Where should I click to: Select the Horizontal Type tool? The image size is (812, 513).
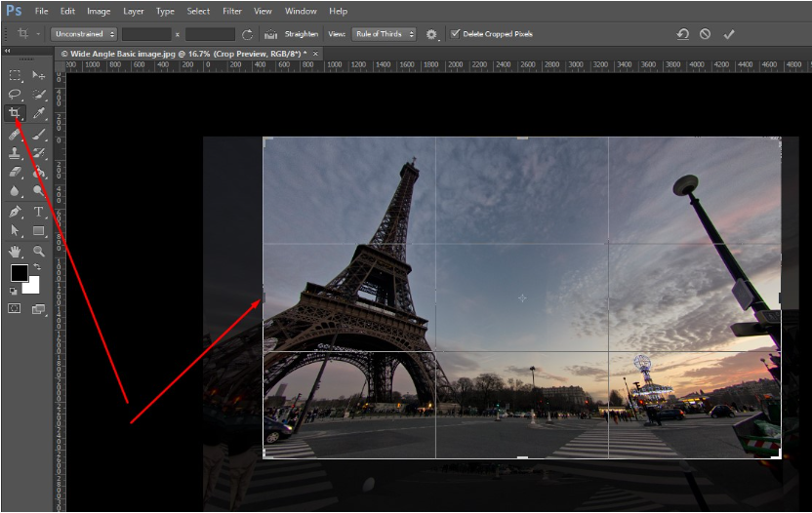(38, 212)
